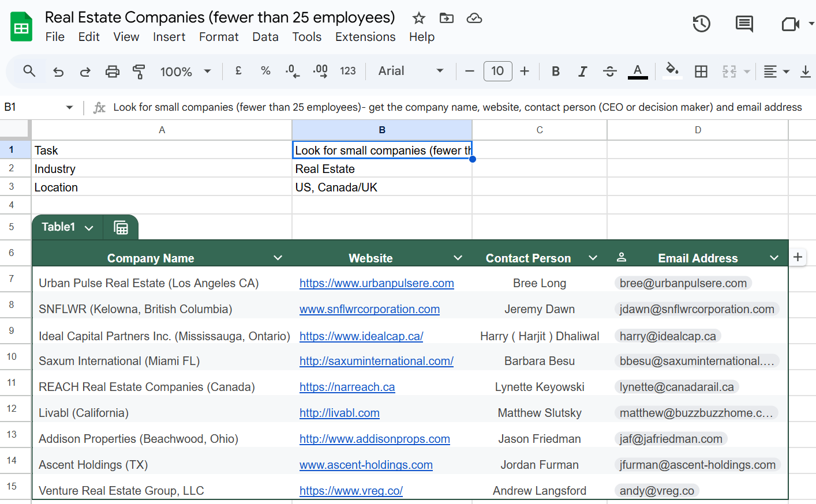This screenshot has width=816, height=504.
Task: Click merge cells icon
Action: coord(729,72)
